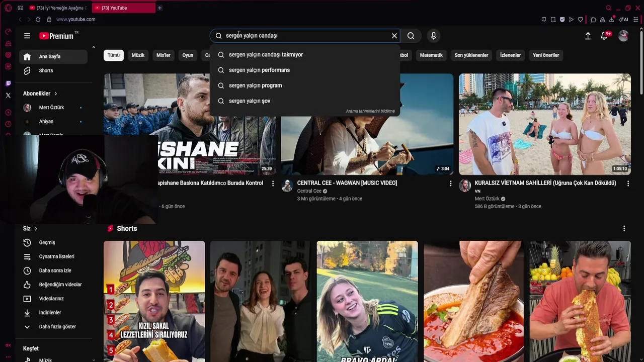Start voice search with the microphone
644x362 pixels.
(x=433, y=36)
